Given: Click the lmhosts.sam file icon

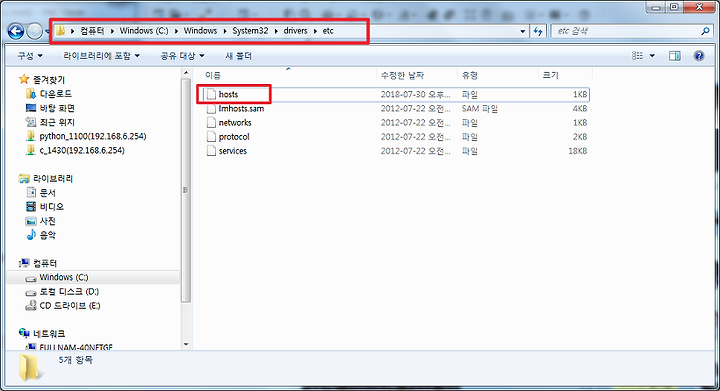Looking at the screenshot, I should (211, 109).
